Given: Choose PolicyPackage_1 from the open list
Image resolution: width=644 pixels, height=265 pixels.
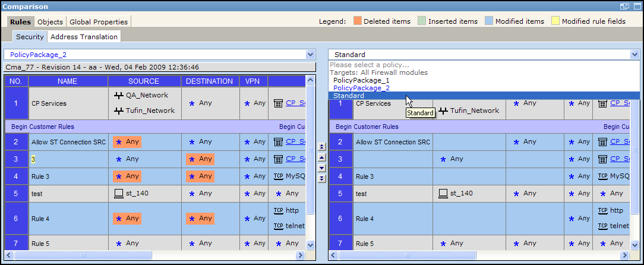Looking at the screenshot, I should 361,80.
